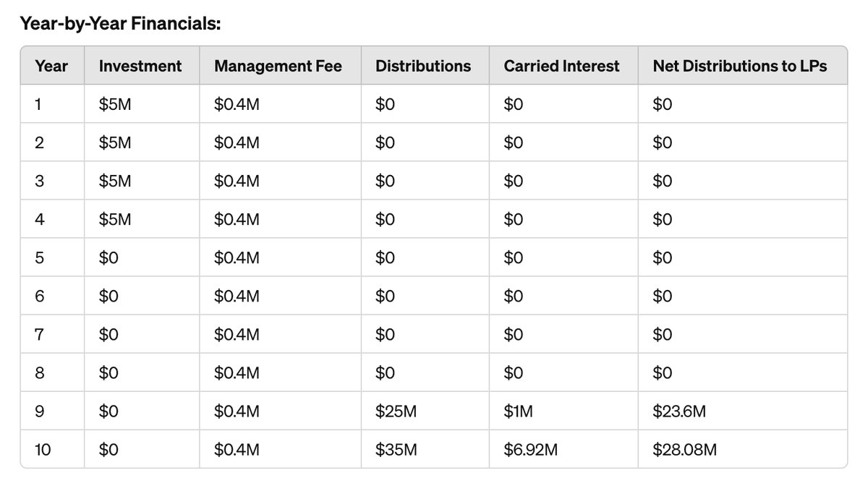Select Year 1 investment $5M cell
Image resolution: width=868 pixels, height=478 pixels.
(115, 104)
